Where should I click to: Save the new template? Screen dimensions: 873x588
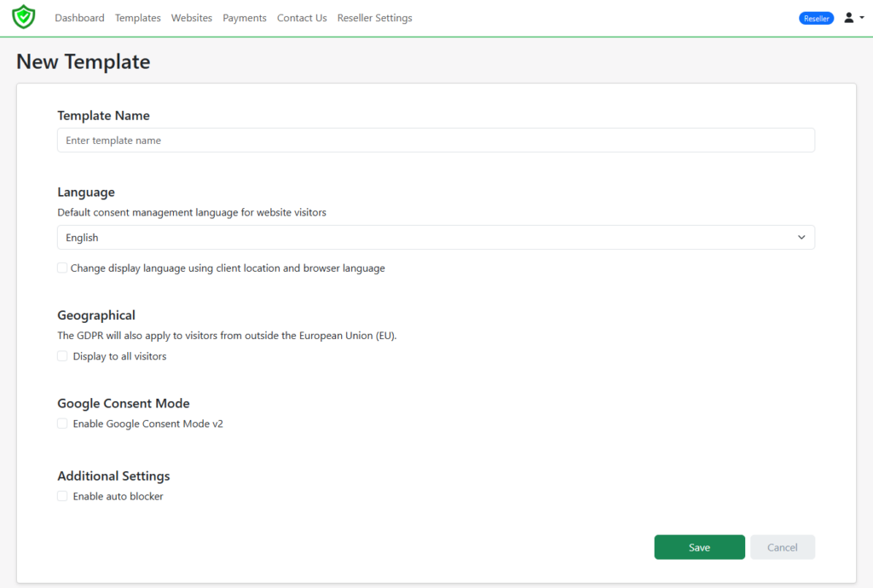[699, 547]
